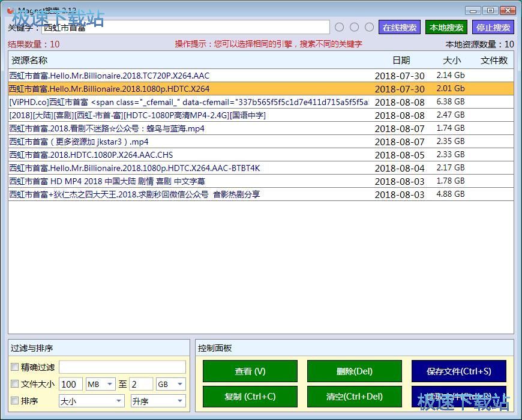The image size is (522, 420).
Task: Open the MB unit dropdown
Action: point(101,384)
